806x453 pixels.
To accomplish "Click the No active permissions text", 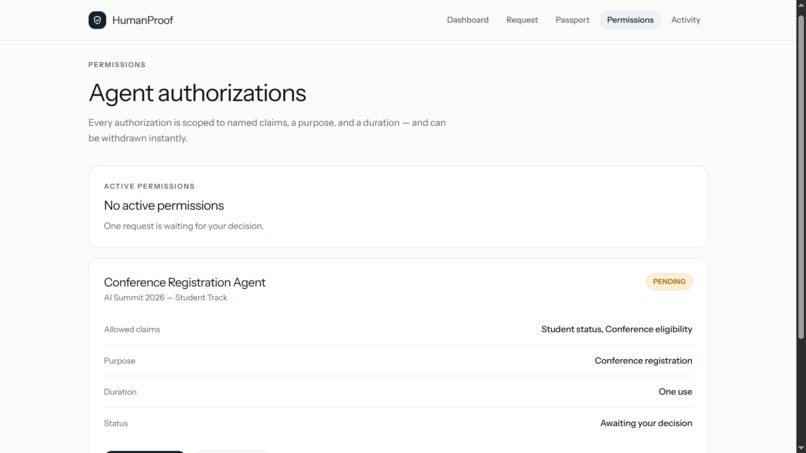I will click(163, 205).
